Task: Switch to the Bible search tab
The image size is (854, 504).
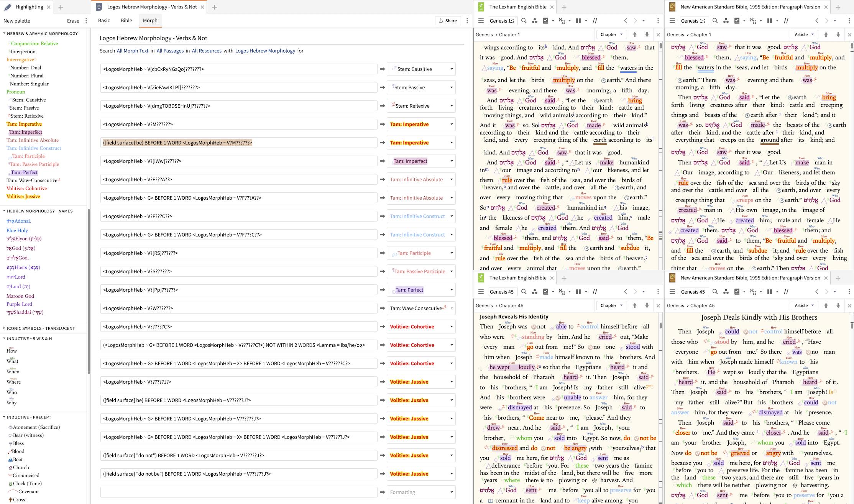Action: click(x=126, y=21)
